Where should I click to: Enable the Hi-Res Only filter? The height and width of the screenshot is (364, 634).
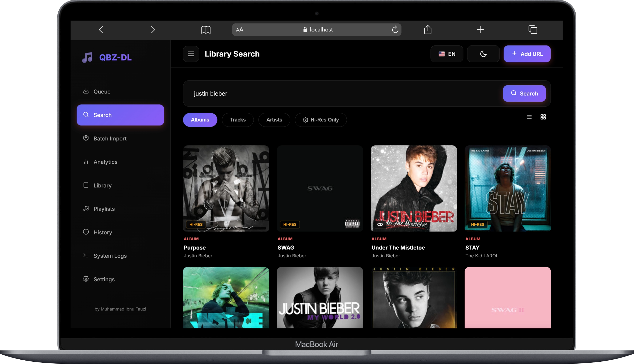[x=321, y=120]
